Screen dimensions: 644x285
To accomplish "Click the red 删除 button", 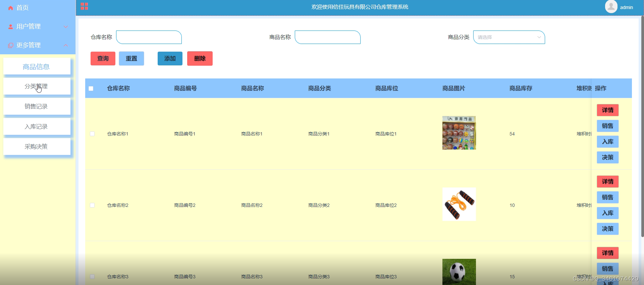I will point(200,58).
